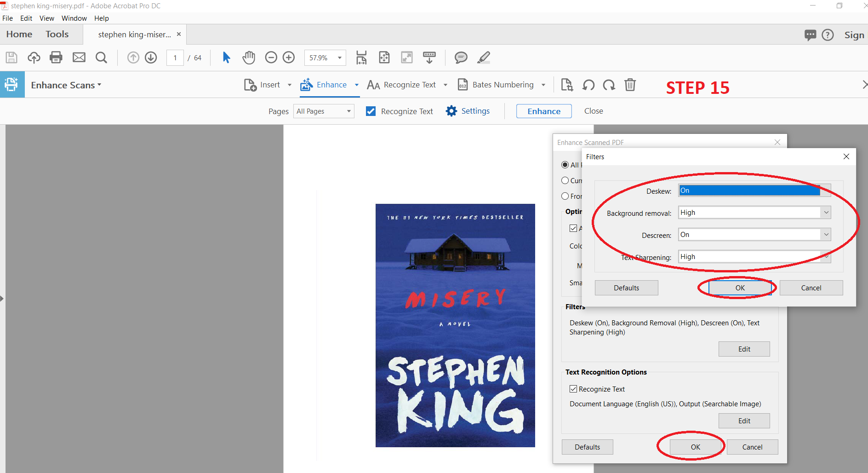Viewport: 868px width, 473px height.
Task: Click the Highlight pen tool
Action: coord(484,58)
